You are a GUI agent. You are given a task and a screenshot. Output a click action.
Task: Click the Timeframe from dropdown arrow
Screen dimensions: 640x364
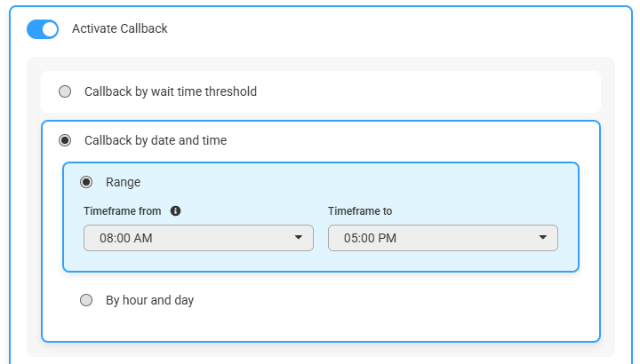[x=299, y=237]
